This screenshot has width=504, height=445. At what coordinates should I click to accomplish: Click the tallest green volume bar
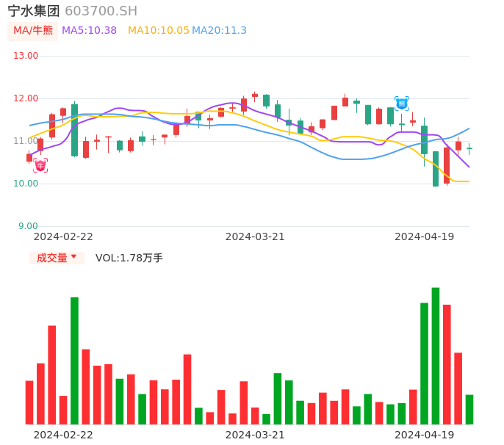pyautogui.click(x=436, y=355)
